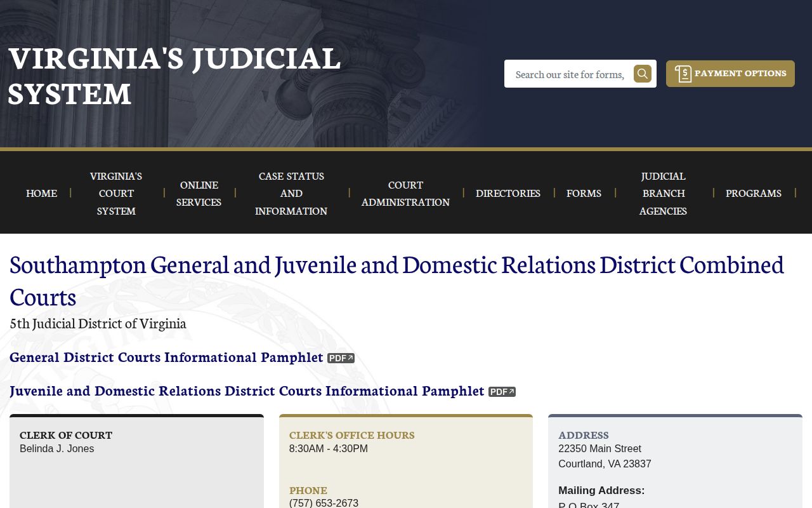Open General District Courts Informational Pamphlet link

[166, 358]
